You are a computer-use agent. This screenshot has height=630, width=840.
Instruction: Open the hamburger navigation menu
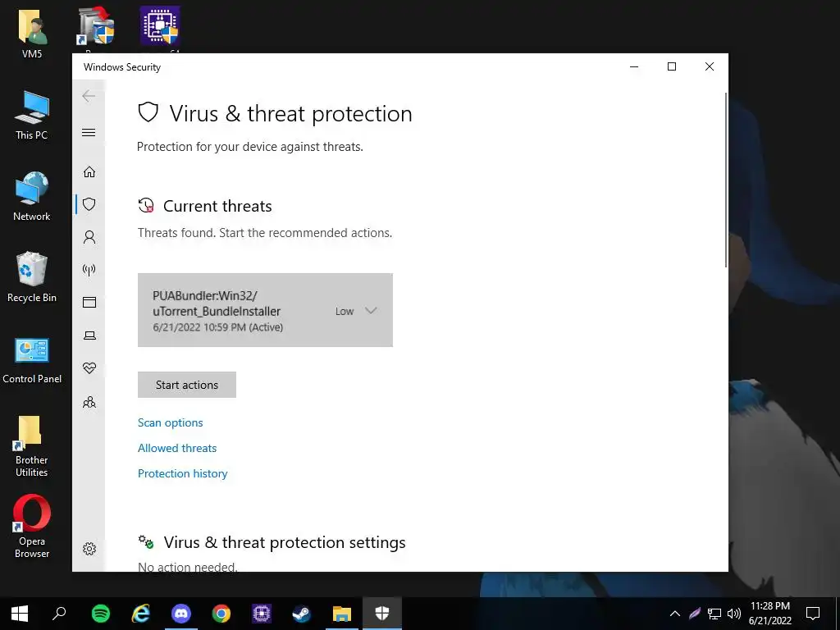(x=89, y=132)
